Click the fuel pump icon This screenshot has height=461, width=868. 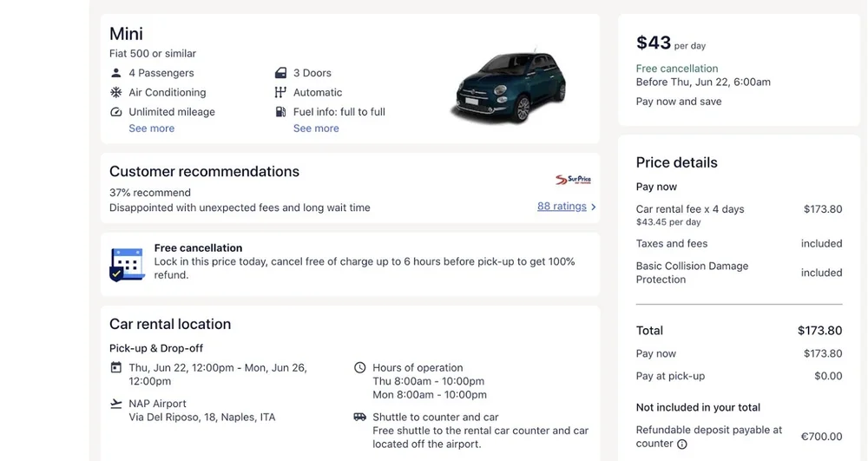pyautogui.click(x=280, y=112)
